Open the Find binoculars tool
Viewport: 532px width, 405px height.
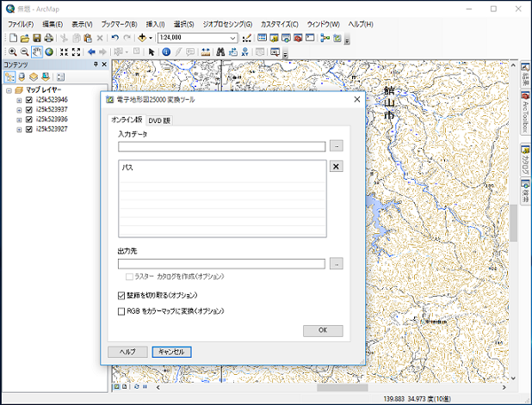coord(220,52)
